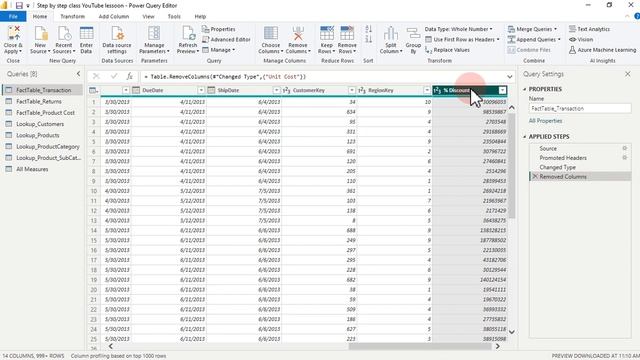This screenshot has height=360, width=640.
Task: Select the FactTable_Returns query
Action: [x=42, y=101]
